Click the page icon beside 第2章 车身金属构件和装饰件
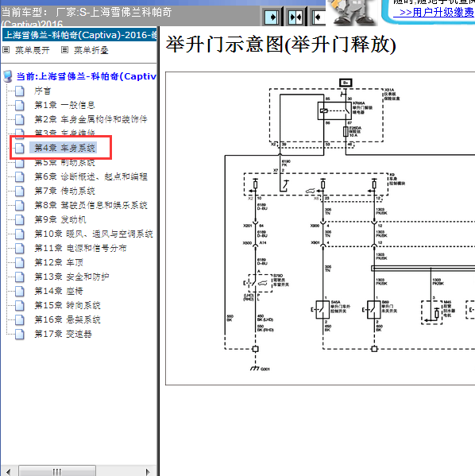 20,119
